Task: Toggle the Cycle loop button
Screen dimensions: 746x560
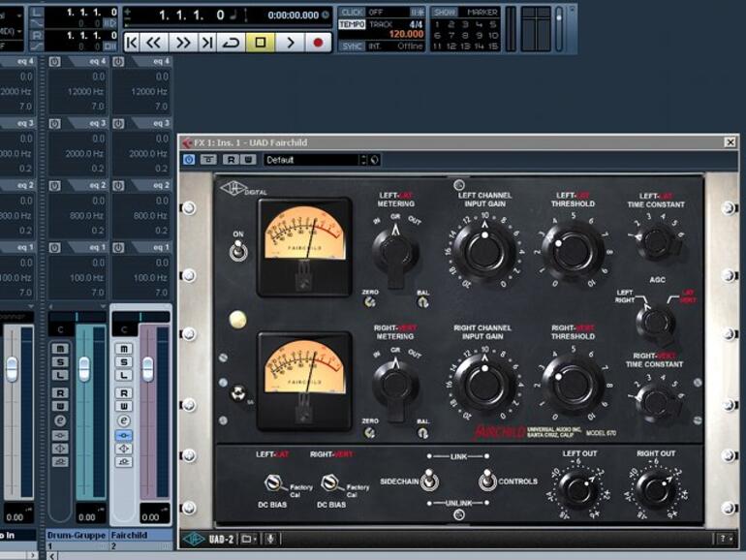Action: click(x=231, y=43)
